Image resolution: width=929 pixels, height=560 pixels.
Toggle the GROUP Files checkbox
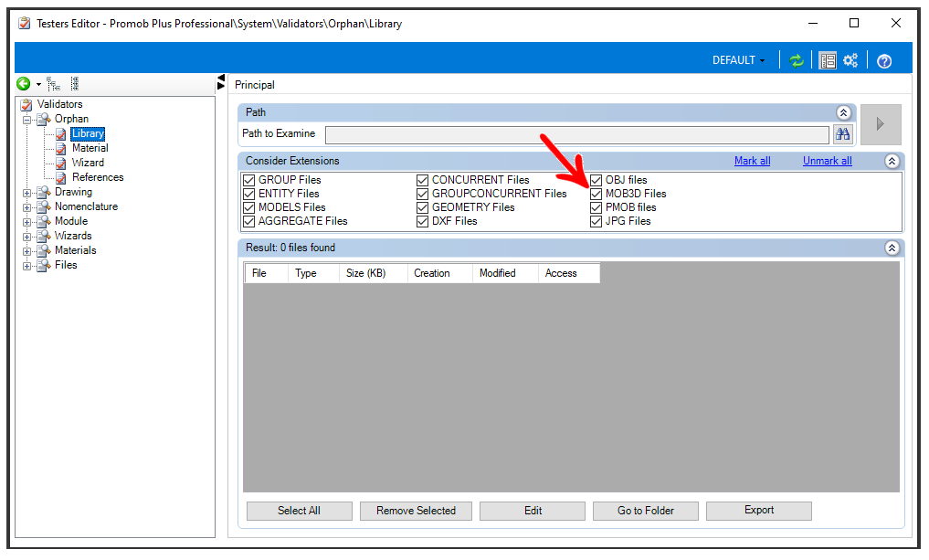click(248, 180)
